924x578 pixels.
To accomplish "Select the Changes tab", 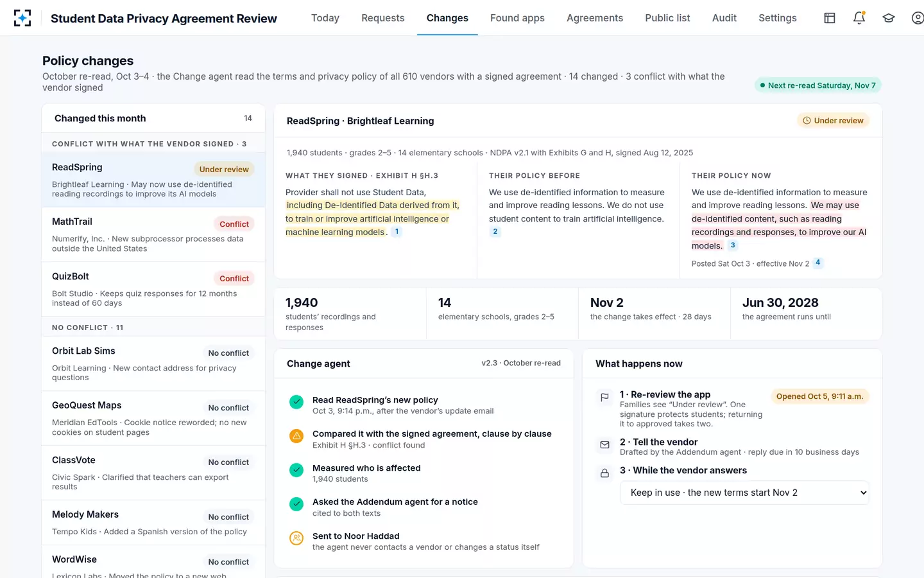I will (447, 18).
